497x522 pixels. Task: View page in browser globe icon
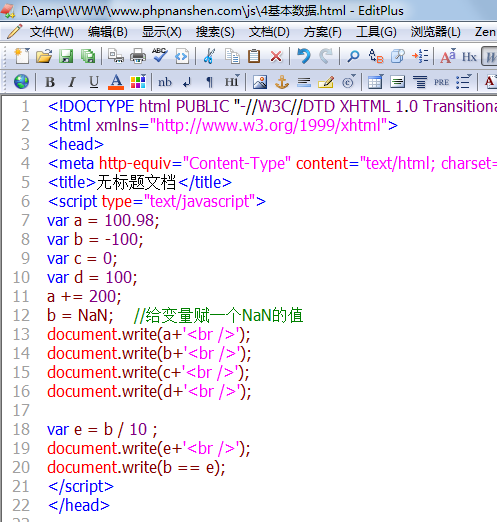pos(21,82)
